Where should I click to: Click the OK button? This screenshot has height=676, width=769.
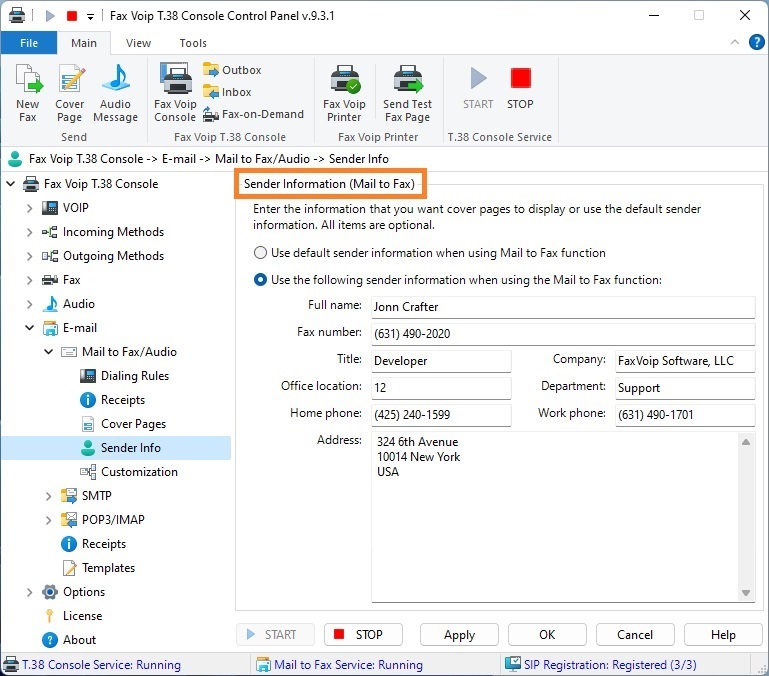[x=547, y=635]
